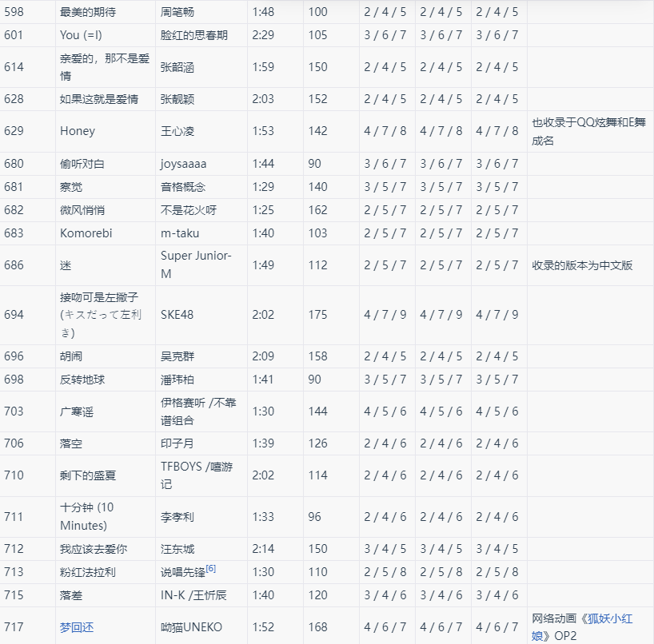This screenshot has height=644, width=654.
Task: Click artist 音格概念
Action: (183, 187)
